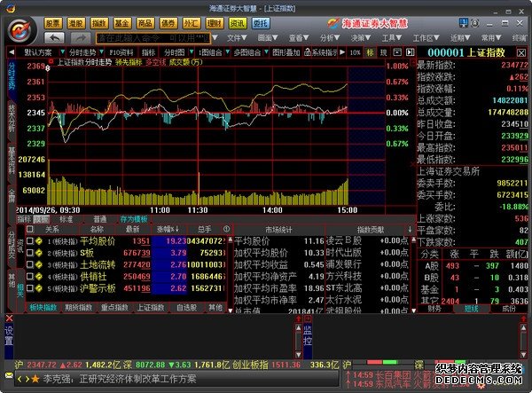Image resolution: width=532 pixels, height=393 pixels.
Task: Click the yellow link icon for S板
Action: click(x=39, y=253)
